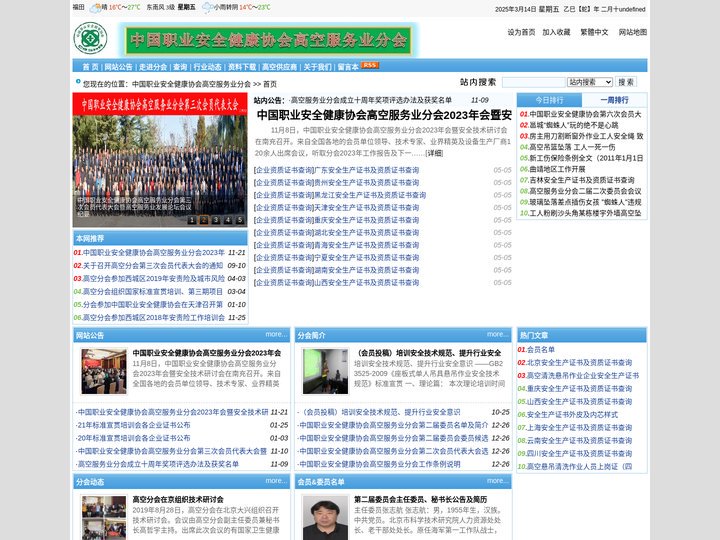Open the 走进分会 navigation menu item

[x=153, y=67]
